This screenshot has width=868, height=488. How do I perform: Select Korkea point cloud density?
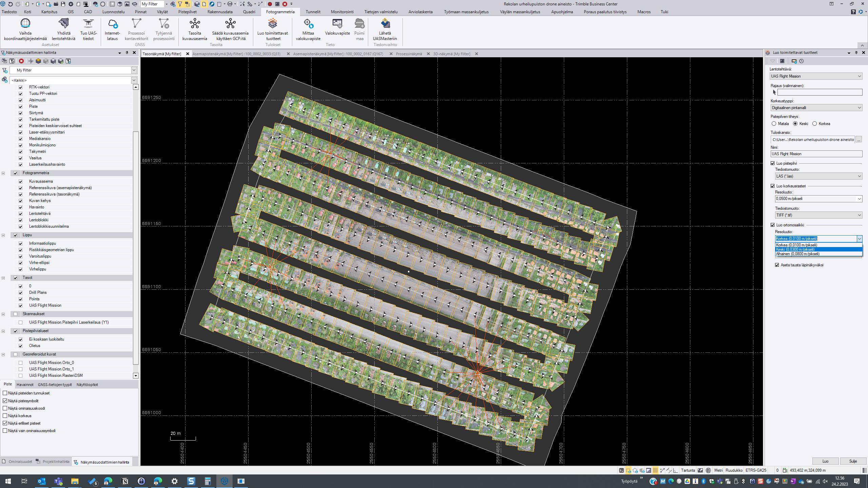[x=814, y=124]
